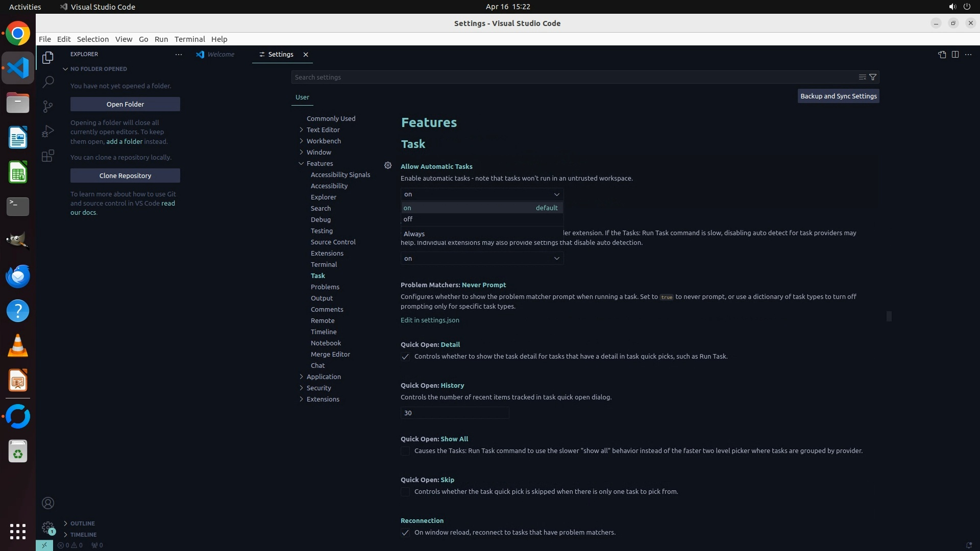
Task: Open Run and Debug view icon
Action: click(x=48, y=131)
